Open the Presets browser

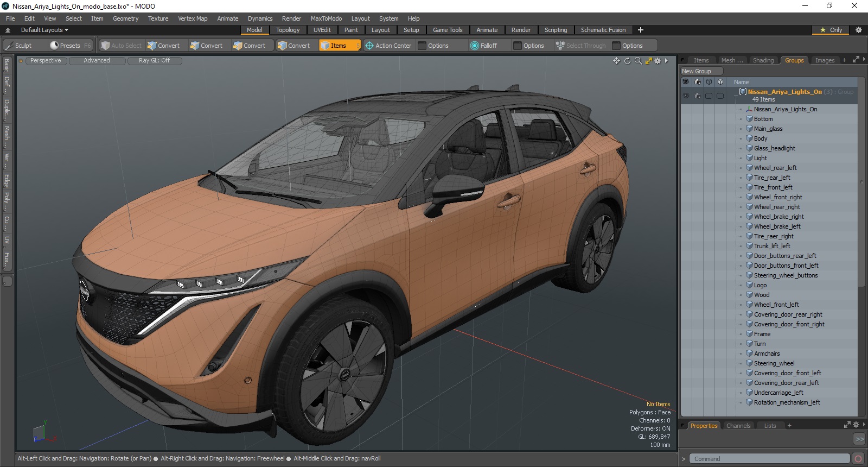point(69,46)
